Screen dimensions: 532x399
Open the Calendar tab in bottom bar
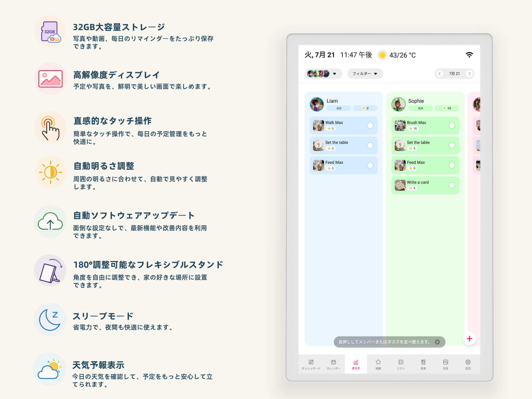pos(333,364)
